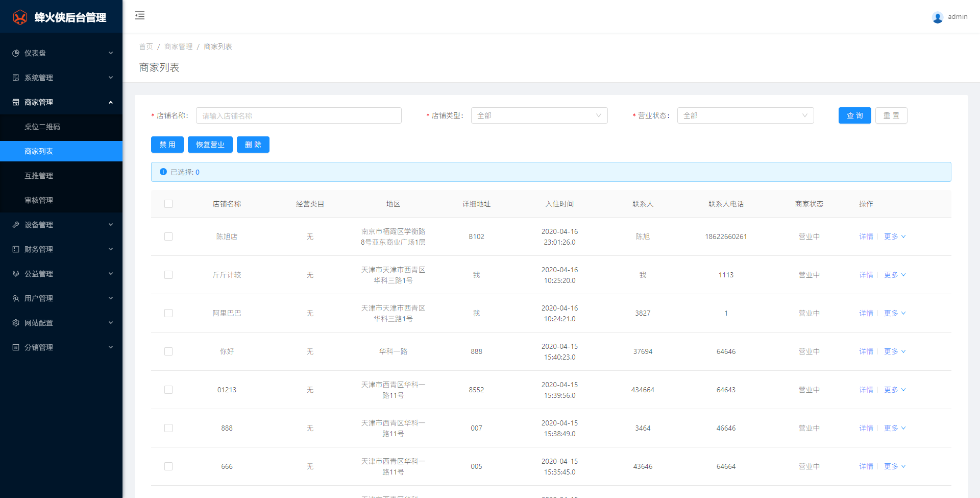The image size is (980, 498).
Task: Expand 更多 menu for 阿里巴巴 row
Action: click(895, 313)
